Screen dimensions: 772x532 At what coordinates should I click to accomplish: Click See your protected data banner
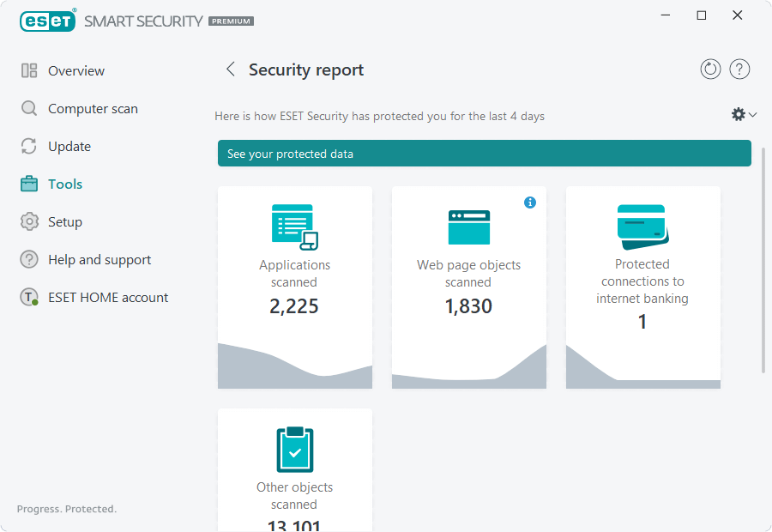[x=484, y=154]
